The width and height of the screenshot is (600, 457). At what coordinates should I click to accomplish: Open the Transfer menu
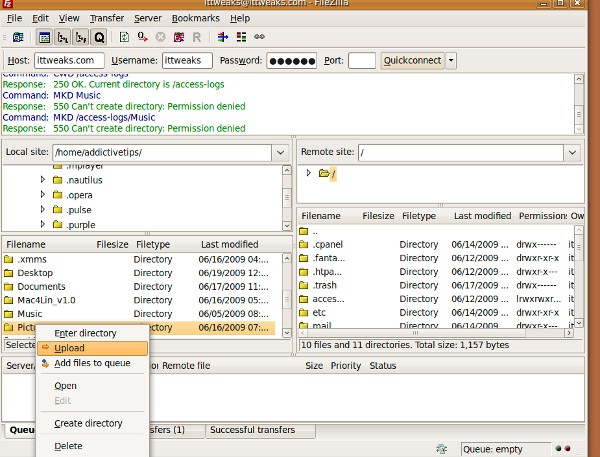tap(107, 18)
